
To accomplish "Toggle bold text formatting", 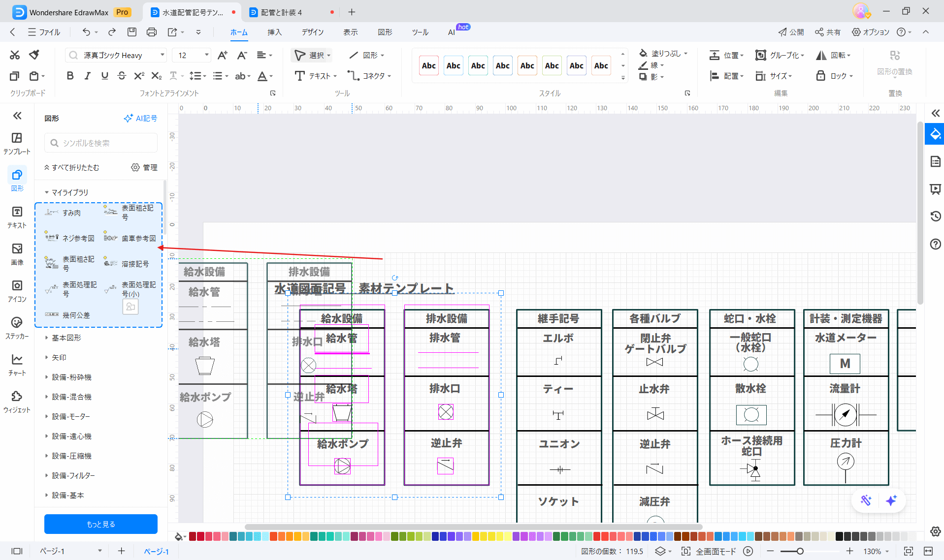I will tap(69, 76).
